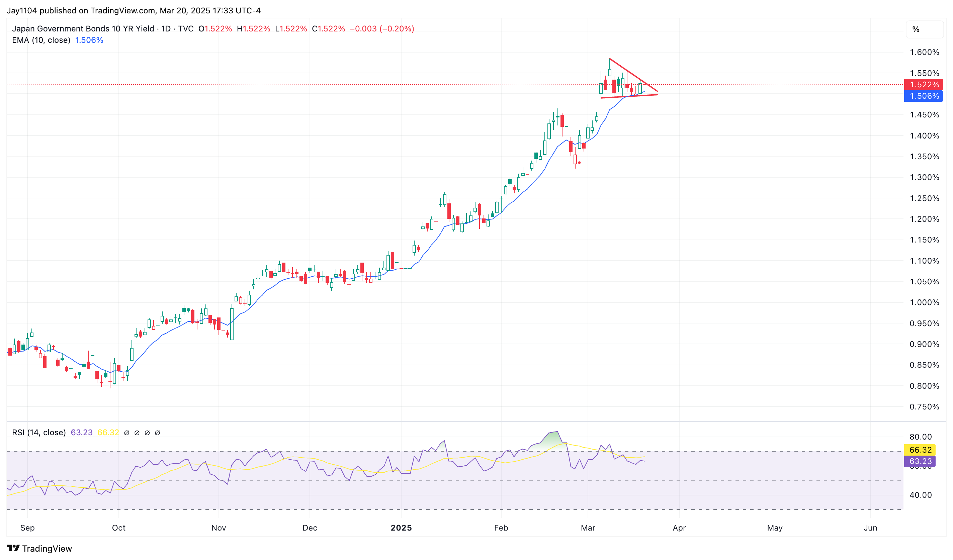
Task: Click the percent scale button at top right
Action: coord(924,29)
